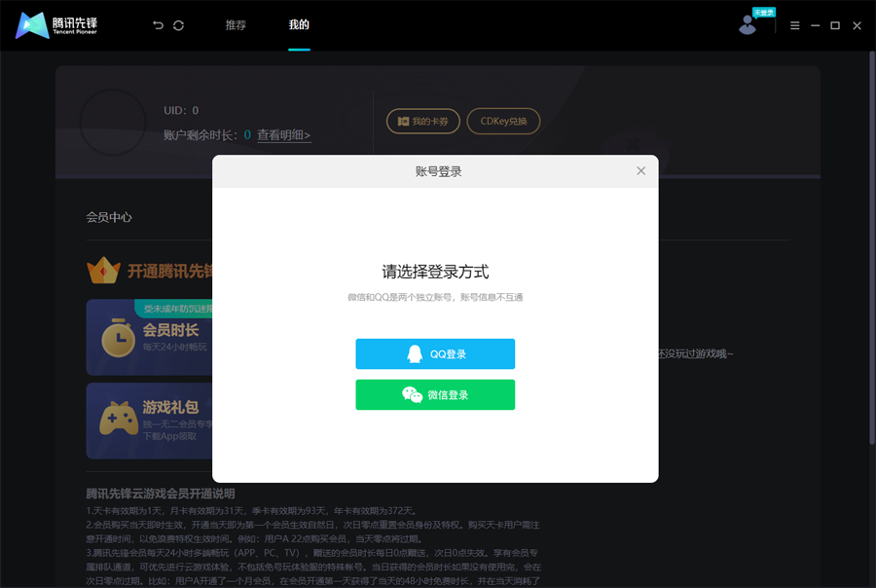This screenshot has width=876, height=588.
Task: Click the 账号登录 dialog title
Action: 439,171
